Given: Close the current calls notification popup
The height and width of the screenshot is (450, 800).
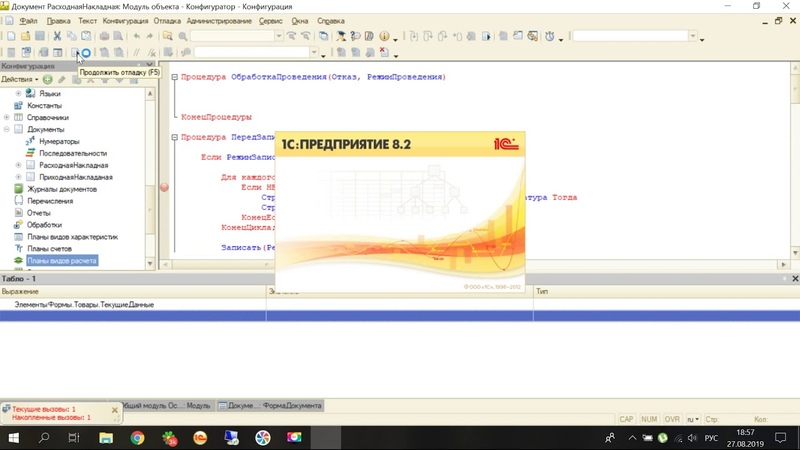Looking at the screenshot, I should click(x=115, y=410).
